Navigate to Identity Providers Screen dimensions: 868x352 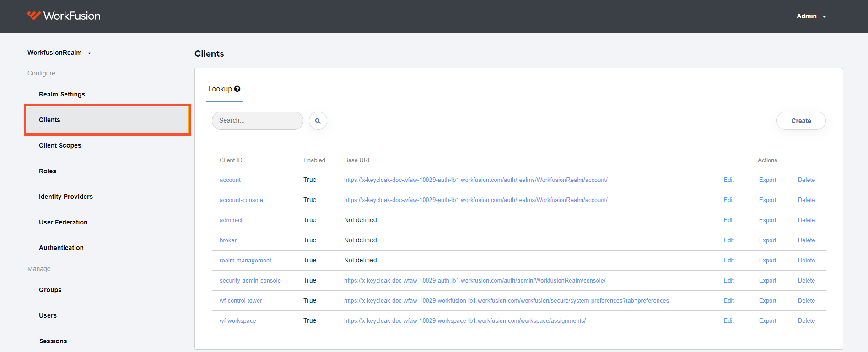point(66,197)
